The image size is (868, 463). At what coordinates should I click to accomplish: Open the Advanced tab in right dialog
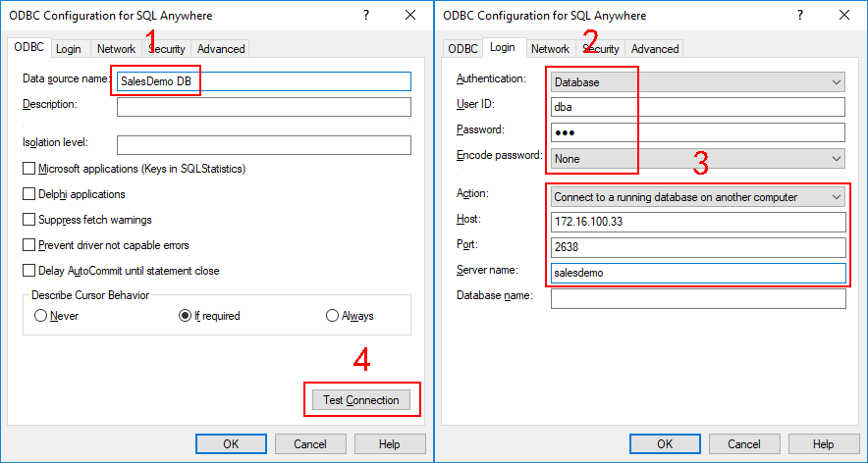(x=655, y=49)
